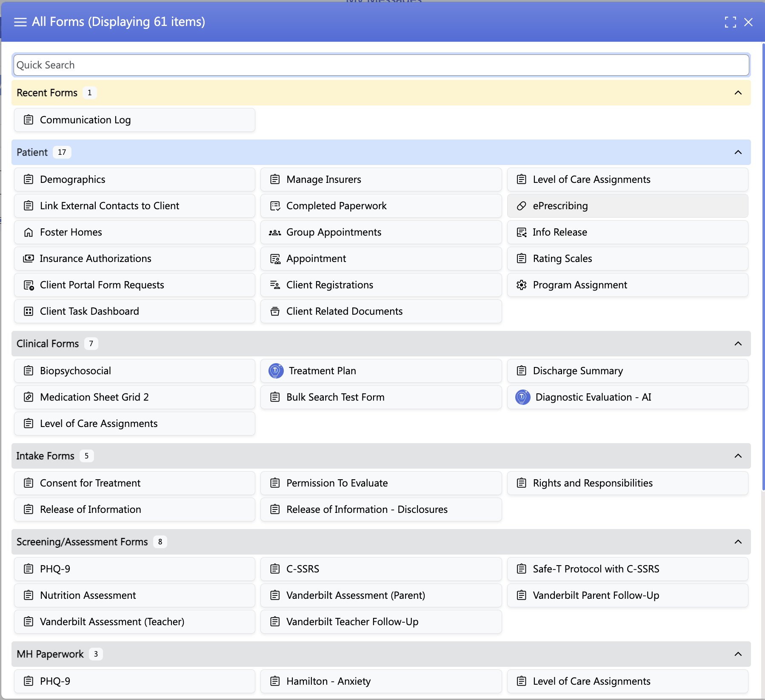Click the Insurance Authorizations icon
The height and width of the screenshot is (700, 765).
pos(29,259)
